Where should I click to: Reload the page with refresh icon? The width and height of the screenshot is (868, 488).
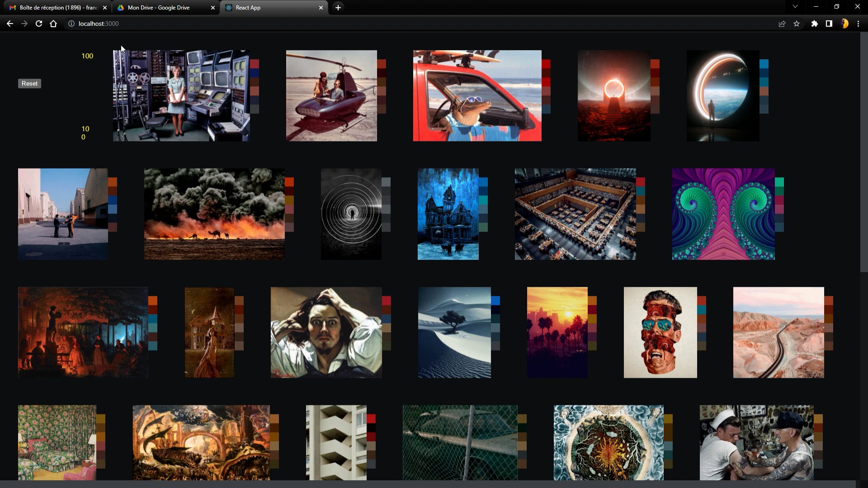[39, 23]
